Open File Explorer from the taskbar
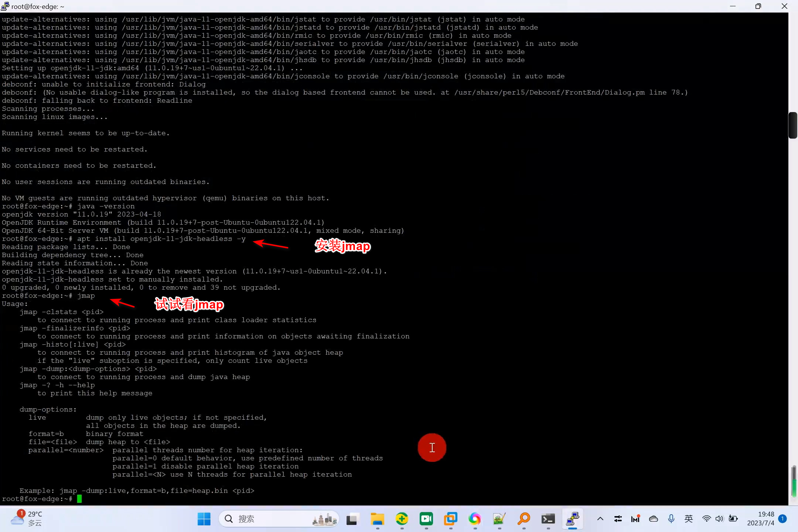The width and height of the screenshot is (798, 532). point(377,519)
